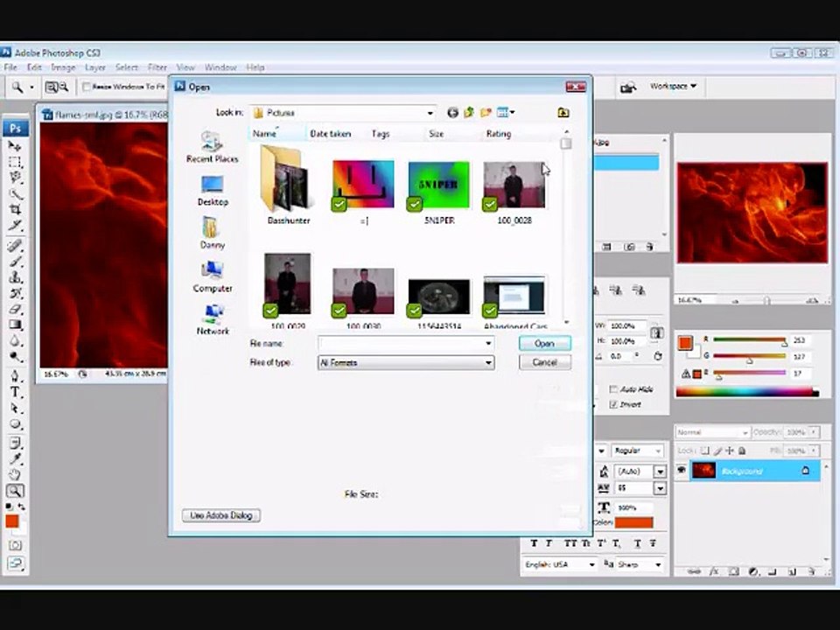Viewport: 840px width, 630px height.
Task: Open the Normal blend mode dropdown
Action: (712, 431)
